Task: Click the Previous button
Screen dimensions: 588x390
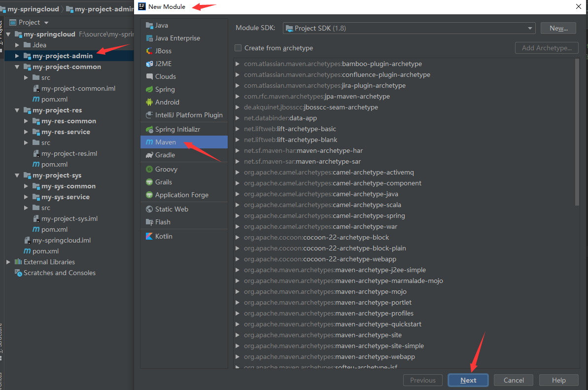Action: [x=422, y=380]
